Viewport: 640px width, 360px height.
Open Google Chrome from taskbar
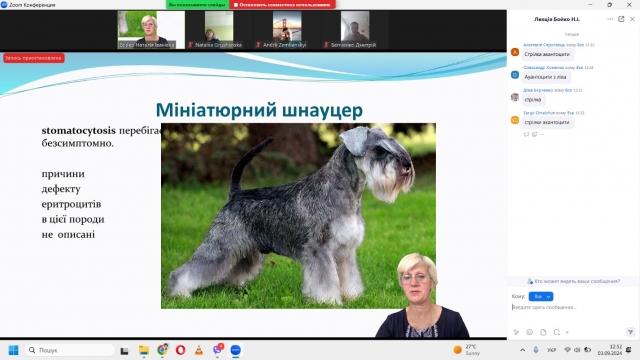click(x=162, y=350)
